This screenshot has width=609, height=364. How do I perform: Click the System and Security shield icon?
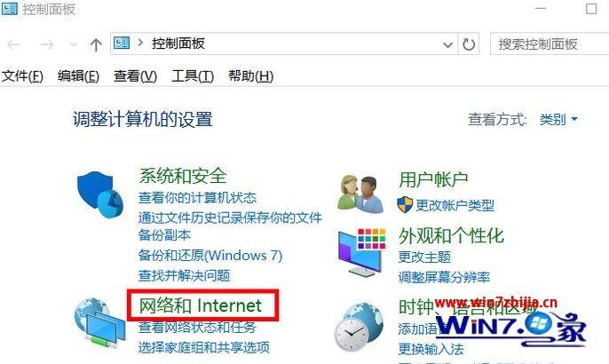tap(99, 194)
